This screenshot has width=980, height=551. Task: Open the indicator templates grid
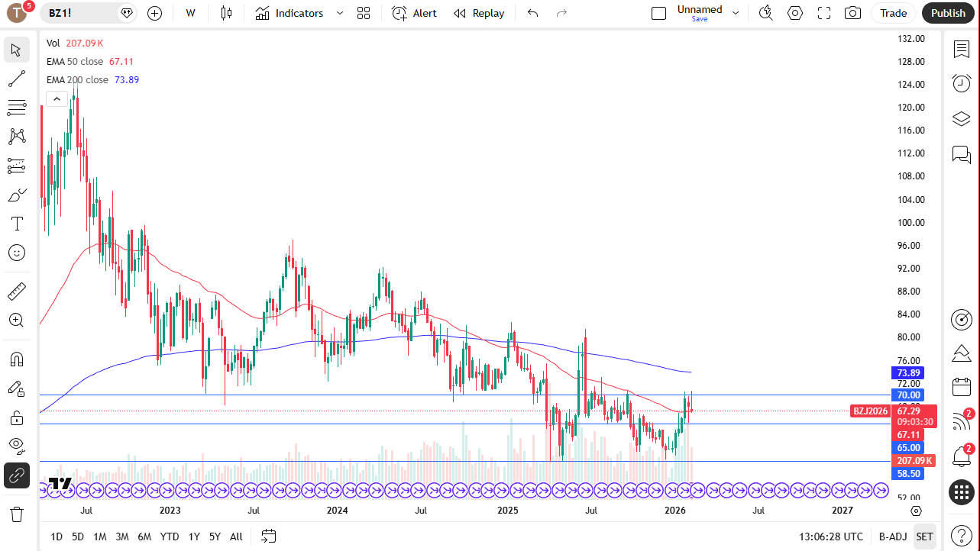[x=364, y=13]
